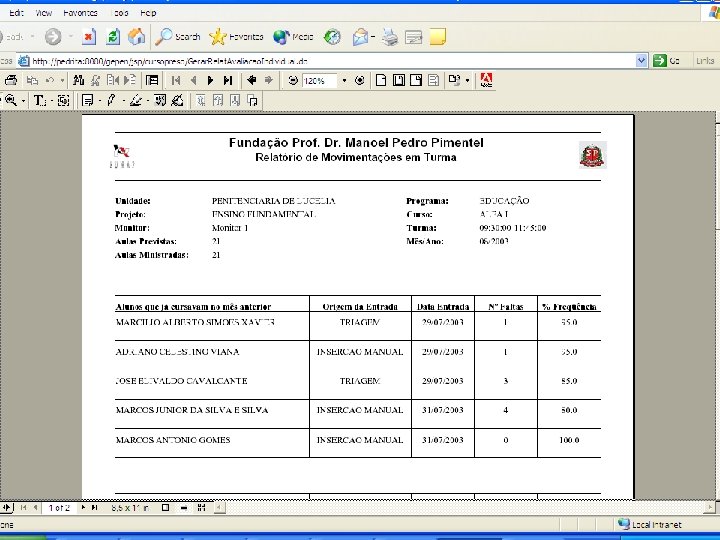Click the Media button in IE toolbar
The height and width of the screenshot is (540, 720).
293,37
